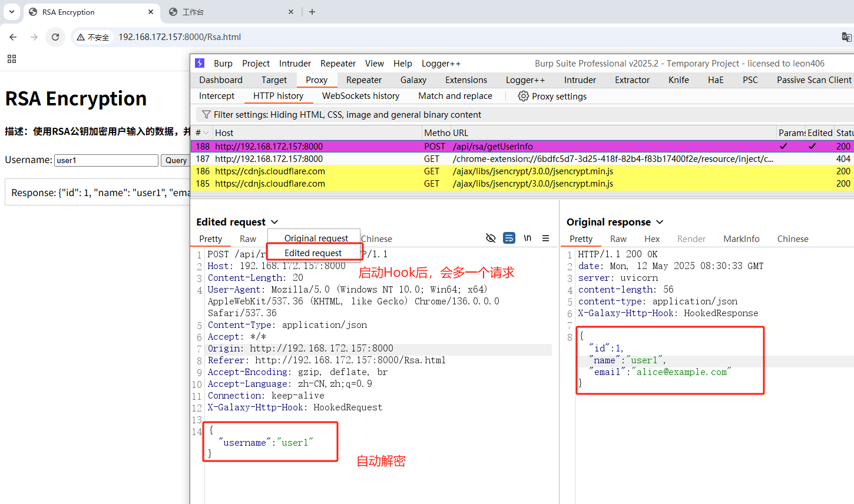Click the translate page icon in address bar

click(846, 37)
